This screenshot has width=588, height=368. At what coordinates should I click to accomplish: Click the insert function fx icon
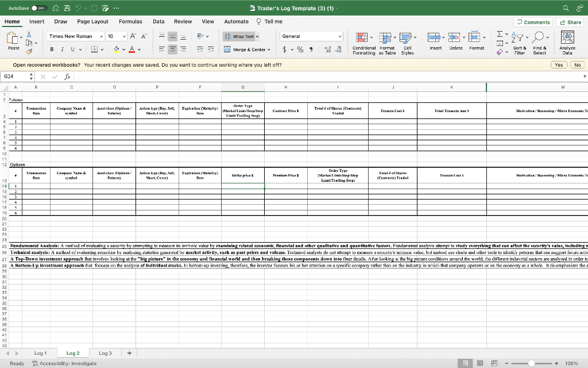tap(68, 76)
